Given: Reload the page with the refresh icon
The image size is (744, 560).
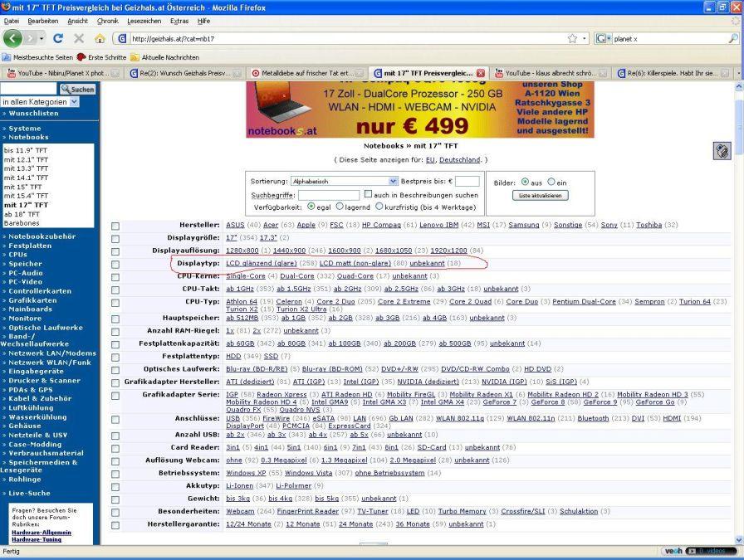Looking at the screenshot, I should [x=58, y=38].
